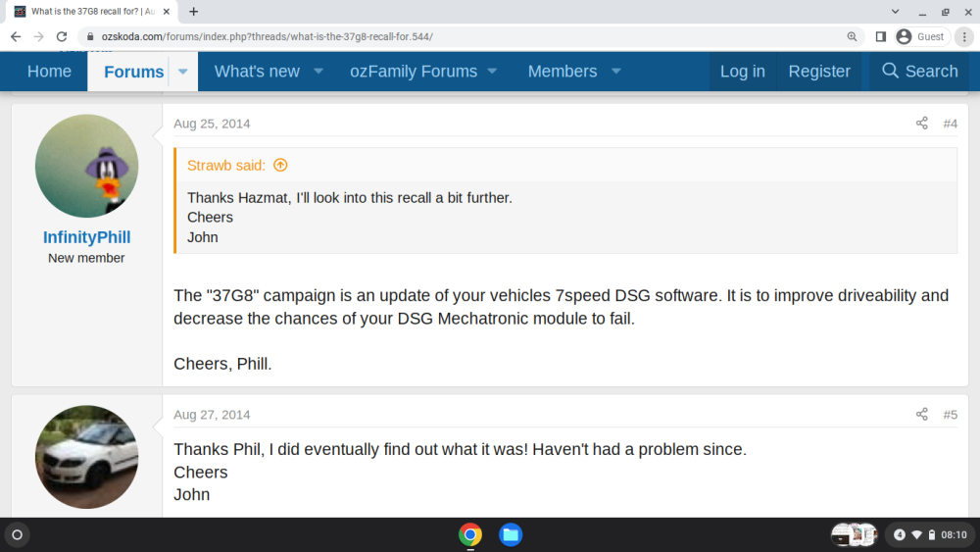Viewport: 980px width, 552px height.
Task: Select the Forums nav tab
Action: tap(133, 72)
